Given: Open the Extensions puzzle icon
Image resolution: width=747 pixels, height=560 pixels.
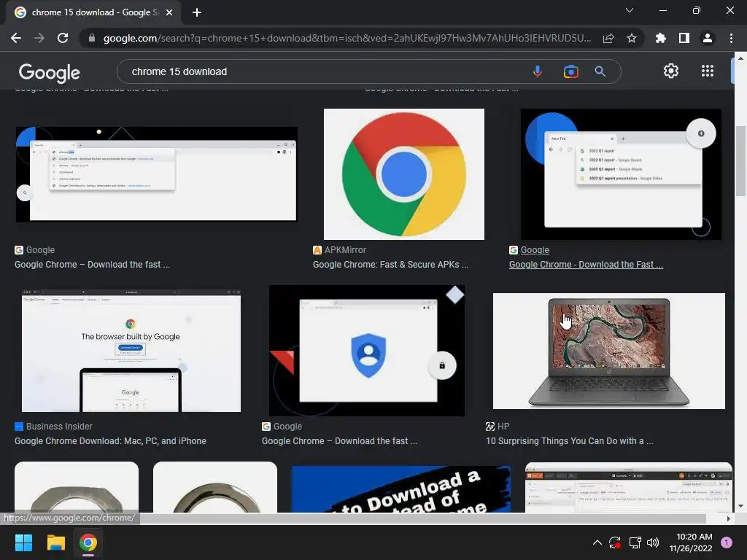Looking at the screenshot, I should tap(661, 38).
